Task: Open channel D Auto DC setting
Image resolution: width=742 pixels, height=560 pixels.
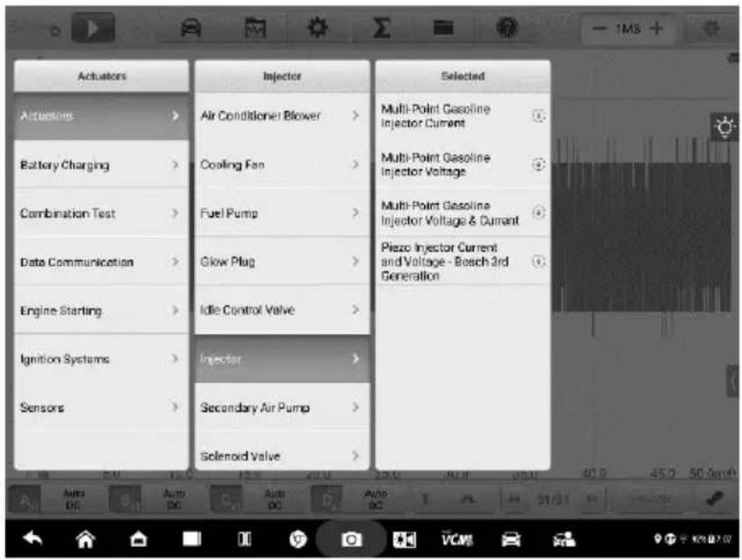Action: pyautogui.click(x=375, y=500)
